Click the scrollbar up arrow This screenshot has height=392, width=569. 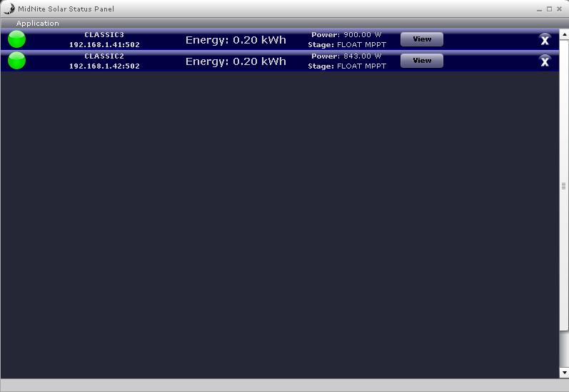[564, 34]
